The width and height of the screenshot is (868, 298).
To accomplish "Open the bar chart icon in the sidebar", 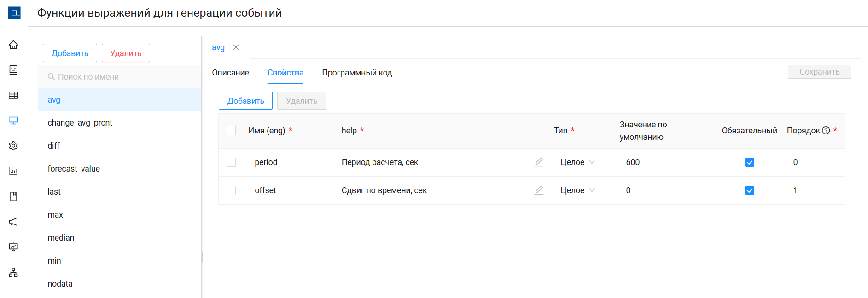I will pos(13,171).
